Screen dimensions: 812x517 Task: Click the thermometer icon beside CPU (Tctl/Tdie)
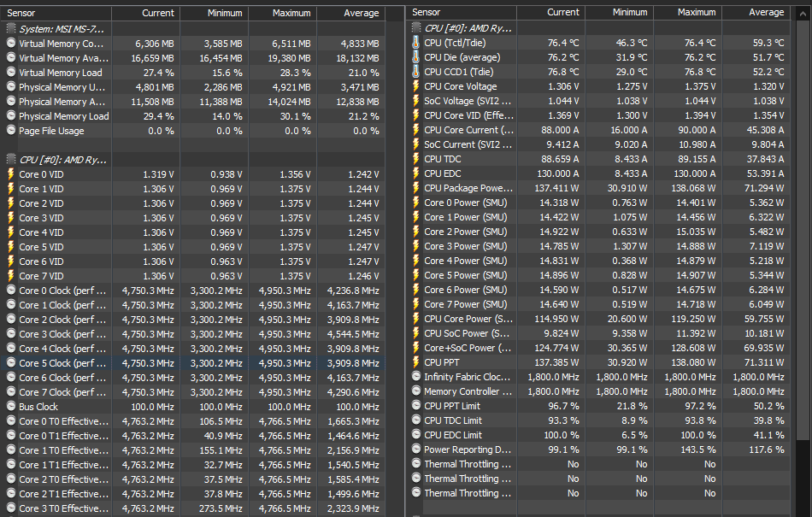416,44
